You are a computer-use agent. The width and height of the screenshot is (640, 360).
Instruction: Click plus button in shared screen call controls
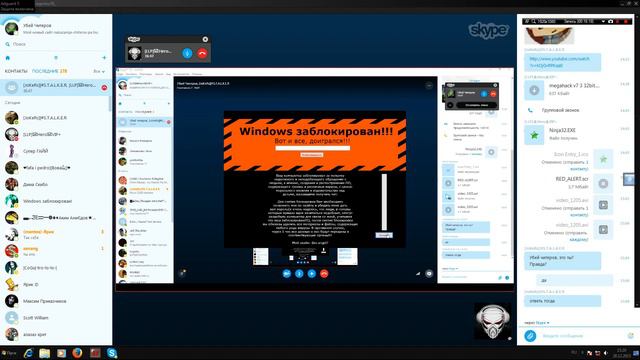(311, 274)
